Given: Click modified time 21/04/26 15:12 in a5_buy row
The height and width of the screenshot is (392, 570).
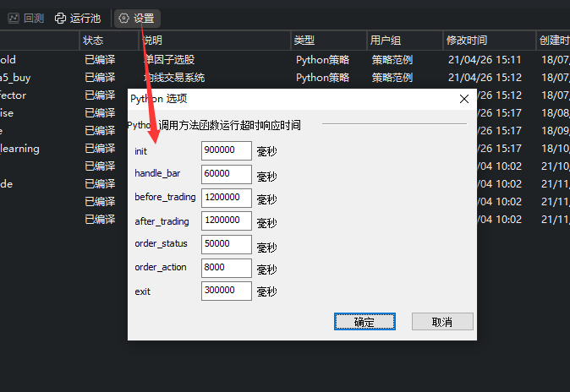Looking at the screenshot, I should click(485, 78).
